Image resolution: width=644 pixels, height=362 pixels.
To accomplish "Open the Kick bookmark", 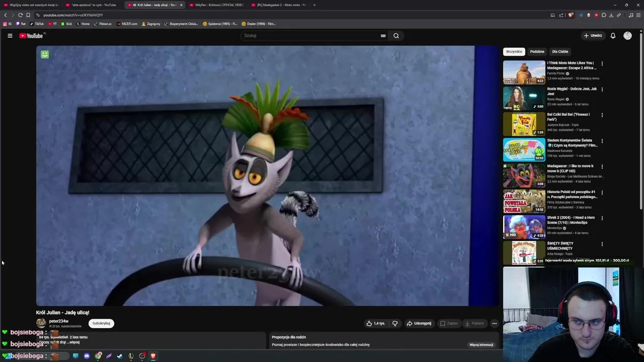I will [x=66, y=24].
